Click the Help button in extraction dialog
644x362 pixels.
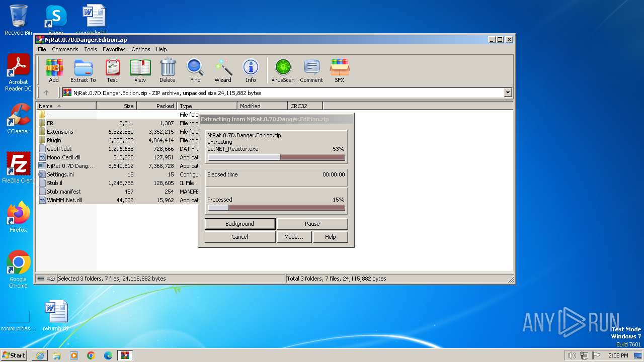[331, 237]
